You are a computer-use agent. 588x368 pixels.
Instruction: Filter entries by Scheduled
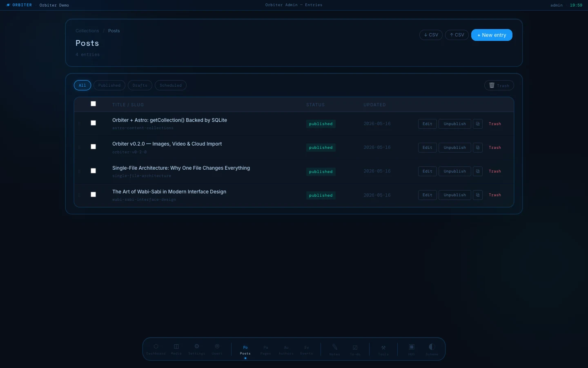click(171, 85)
